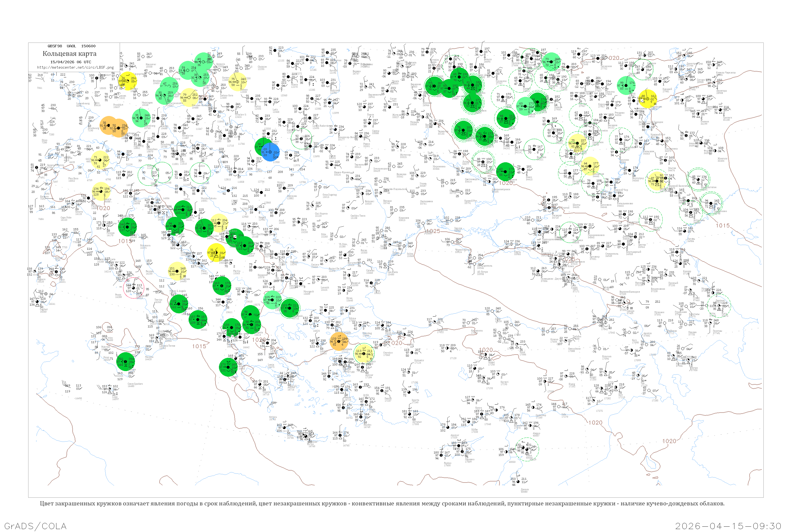
Task: Click the green station circle near Aktion
Action: coord(228,367)
